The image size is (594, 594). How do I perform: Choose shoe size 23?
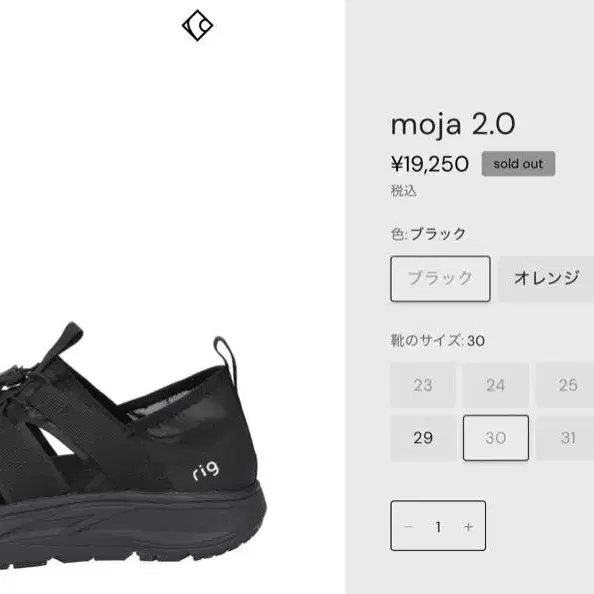tap(423, 385)
